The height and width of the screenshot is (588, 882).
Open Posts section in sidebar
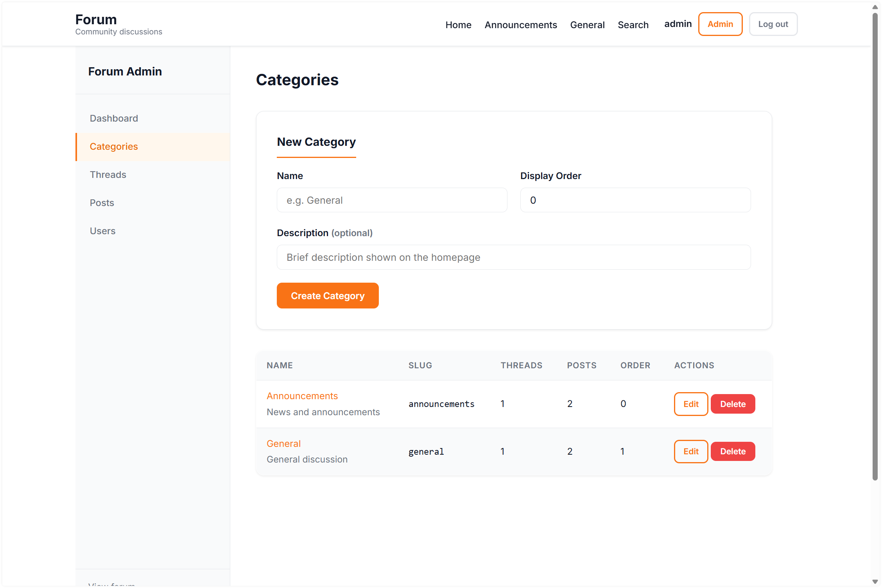pos(102,203)
